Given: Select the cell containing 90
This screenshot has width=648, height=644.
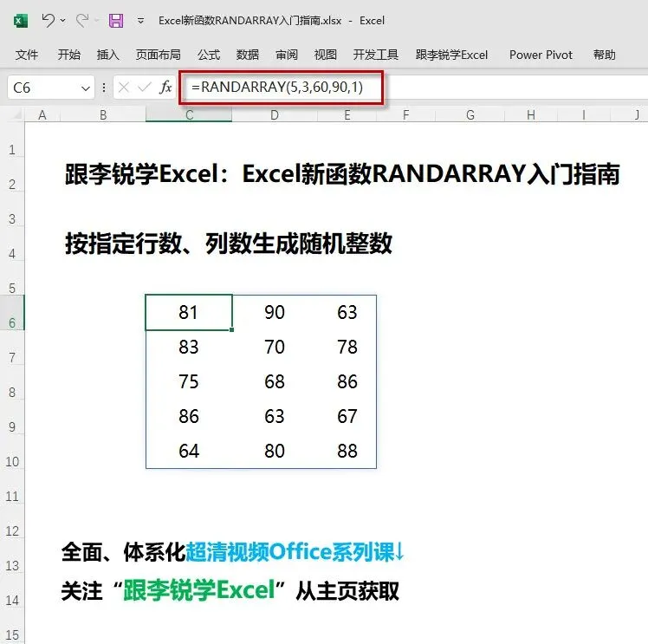Looking at the screenshot, I should (275, 313).
